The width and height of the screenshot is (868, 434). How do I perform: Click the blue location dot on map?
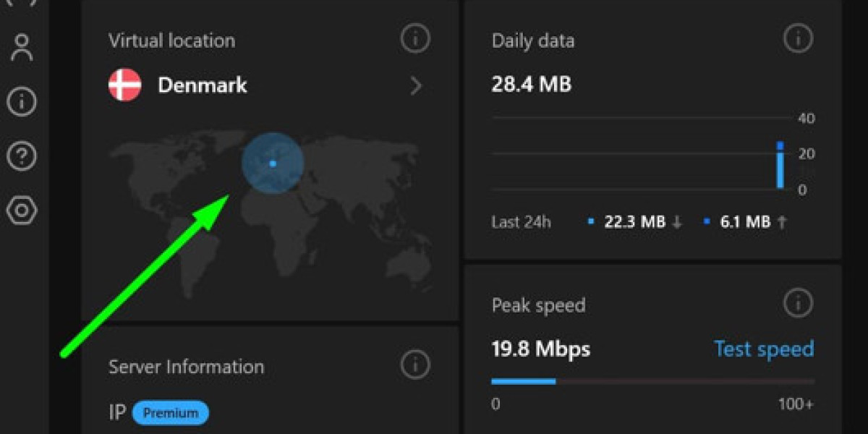[273, 163]
